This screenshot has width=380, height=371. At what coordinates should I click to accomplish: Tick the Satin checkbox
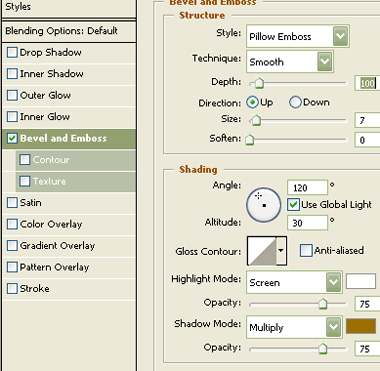coord(12,203)
